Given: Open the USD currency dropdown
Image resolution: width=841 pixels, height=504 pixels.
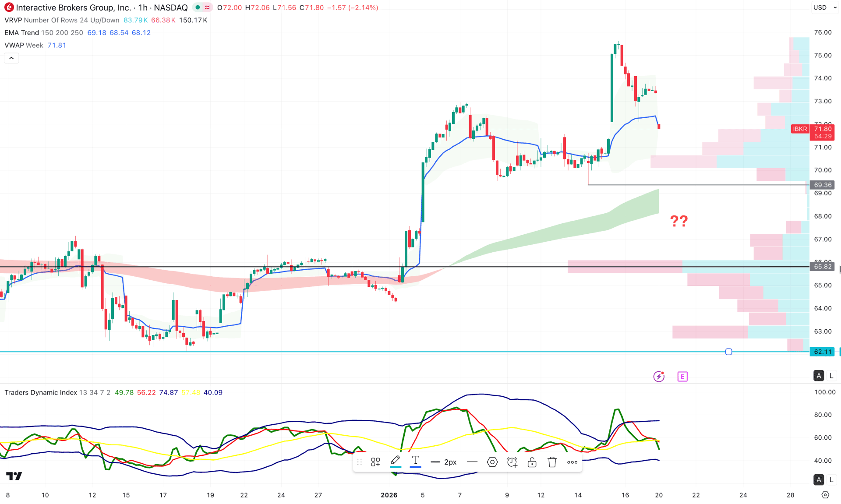Looking at the screenshot, I should pos(825,7).
